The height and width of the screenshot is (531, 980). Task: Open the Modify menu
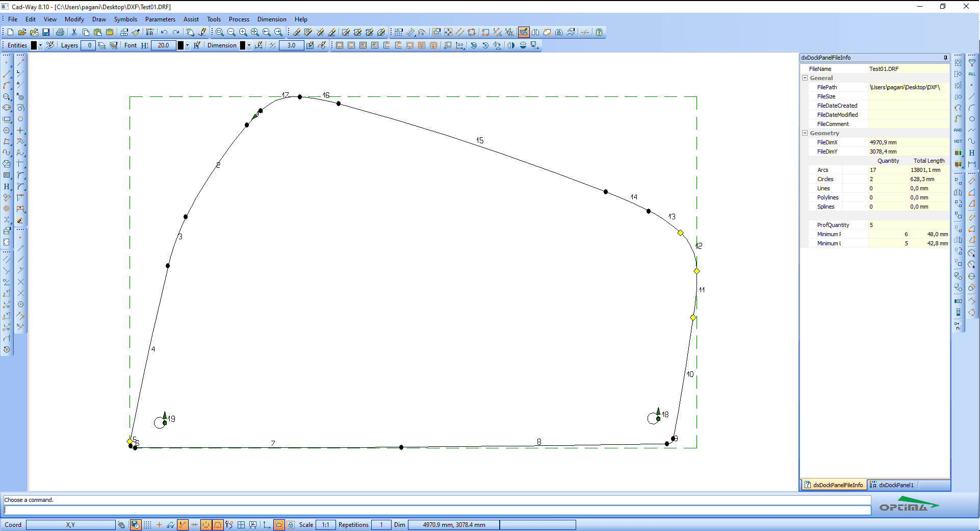tap(74, 19)
